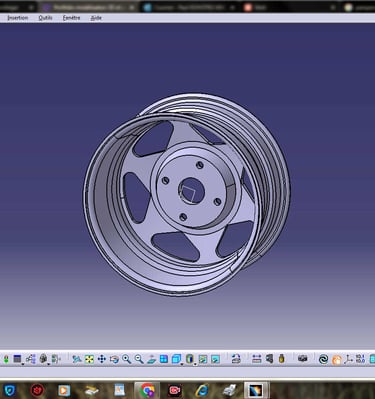Expand the dropdown arrow beside grey gear icon
The image size is (375, 399).
click(x=48, y=364)
